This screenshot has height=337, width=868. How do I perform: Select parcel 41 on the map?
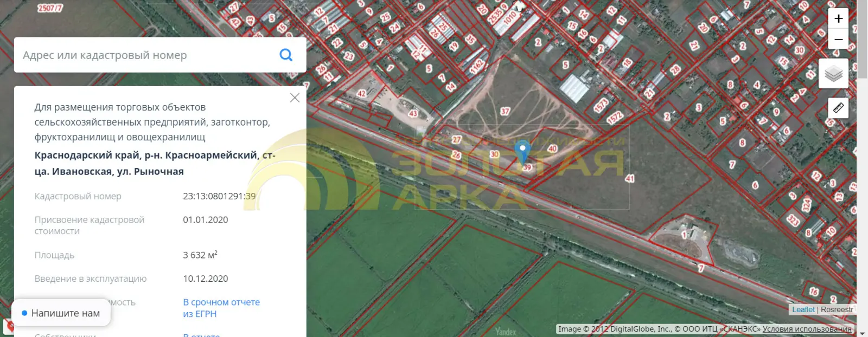pos(629,178)
